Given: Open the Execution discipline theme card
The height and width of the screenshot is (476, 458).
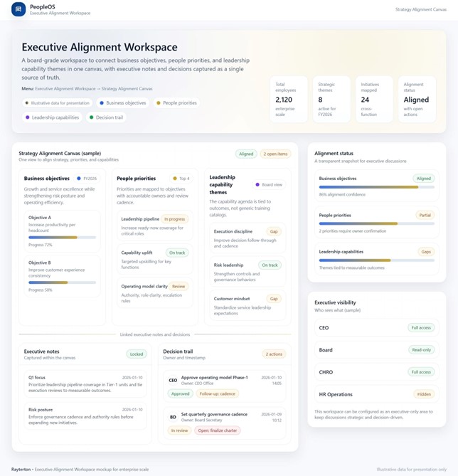Looking at the screenshot, I should pyautogui.click(x=247, y=238).
